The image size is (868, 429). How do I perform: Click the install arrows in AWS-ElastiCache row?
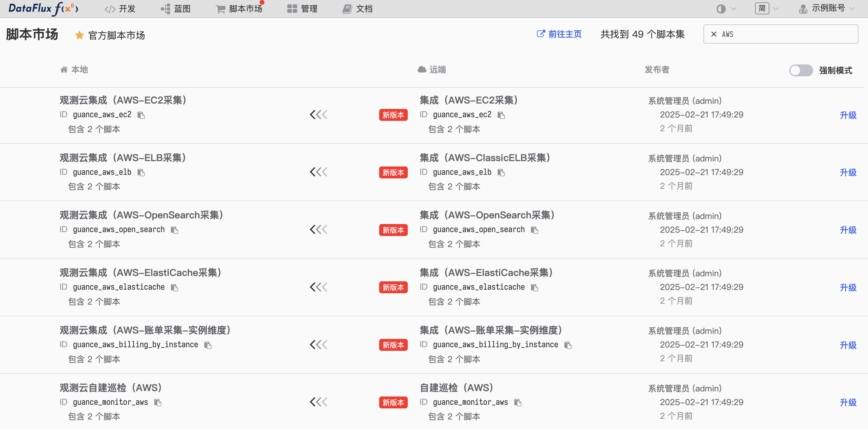[318, 287]
